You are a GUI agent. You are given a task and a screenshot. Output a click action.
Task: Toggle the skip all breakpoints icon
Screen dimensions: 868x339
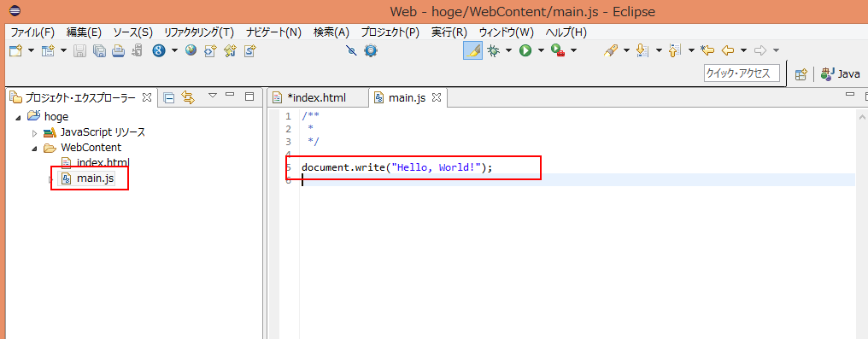pos(351,51)
